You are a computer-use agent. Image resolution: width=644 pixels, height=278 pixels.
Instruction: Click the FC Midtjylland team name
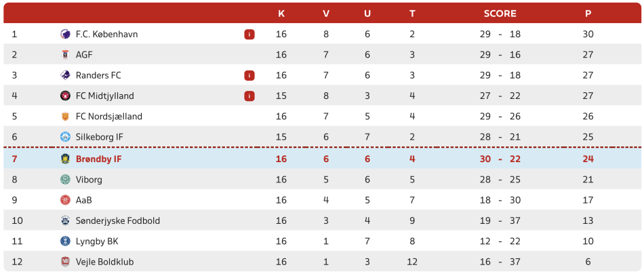[x=104, y=96]
